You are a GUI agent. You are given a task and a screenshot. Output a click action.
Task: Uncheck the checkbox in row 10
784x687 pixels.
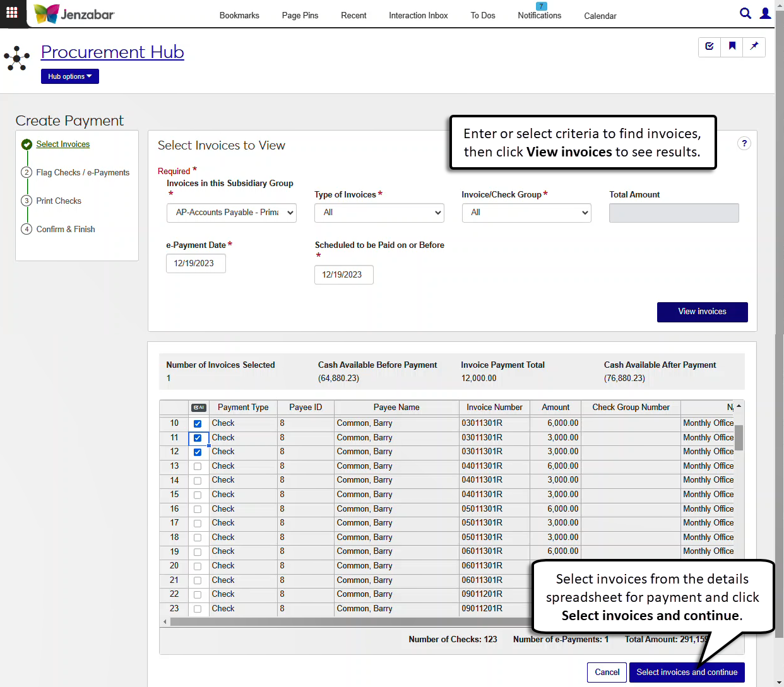(198, 424)
